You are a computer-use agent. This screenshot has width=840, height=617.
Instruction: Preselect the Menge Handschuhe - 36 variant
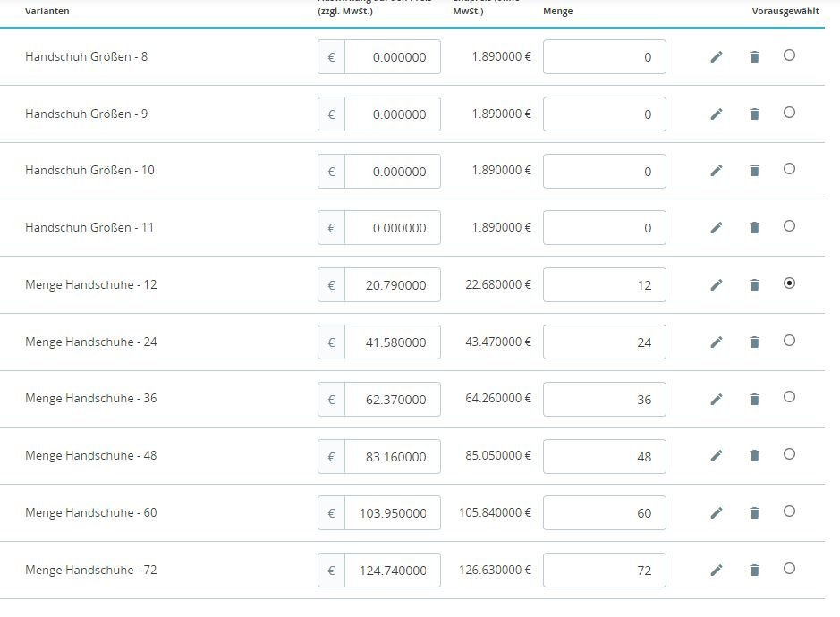pyautogui.click(x=789, y=397)
